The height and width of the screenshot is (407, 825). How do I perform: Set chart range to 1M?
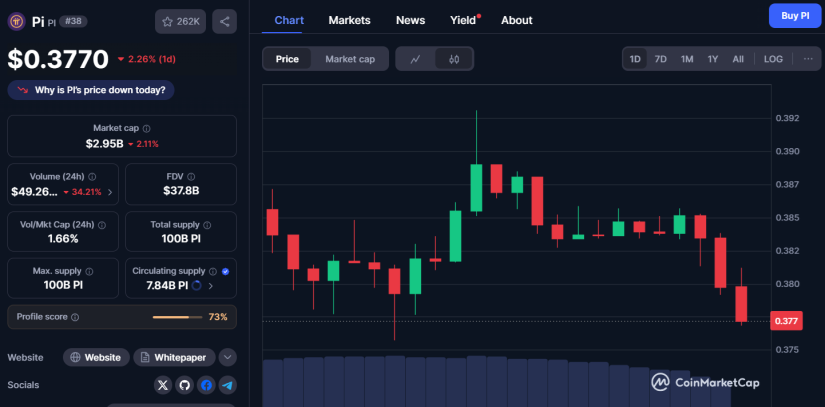[687, 59]
